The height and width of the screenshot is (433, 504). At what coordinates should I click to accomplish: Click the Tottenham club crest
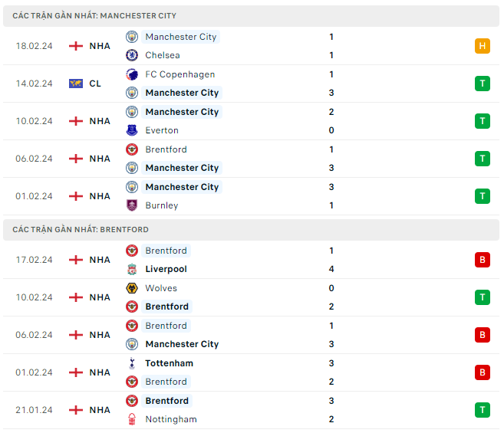coord(132,363)
